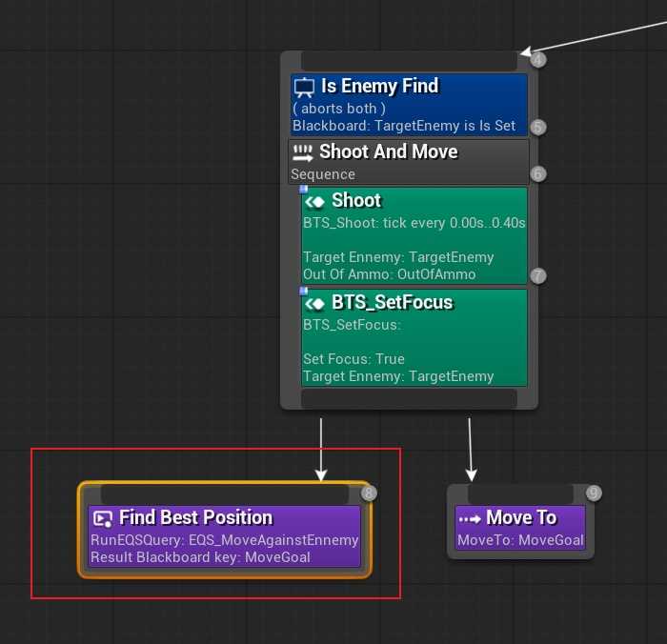Click the input pin atop Find Best Position
Screen dimensions: 667x644
click(x=224, y=494)
